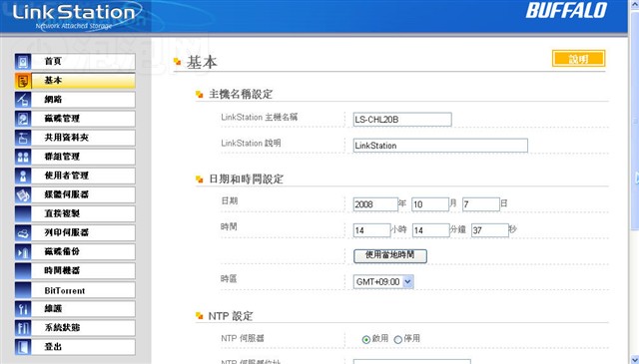Click the hour field before 小時
Viewport: 639px width, 364px height.
tap(371, 230)
